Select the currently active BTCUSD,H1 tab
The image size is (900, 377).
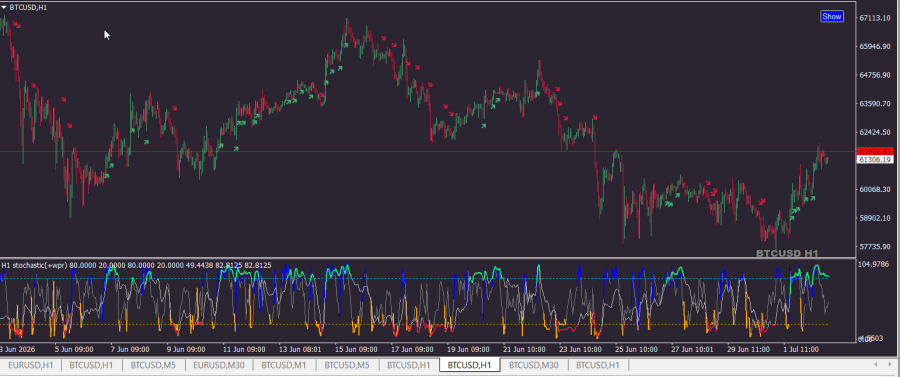click(x=470, y=365)
